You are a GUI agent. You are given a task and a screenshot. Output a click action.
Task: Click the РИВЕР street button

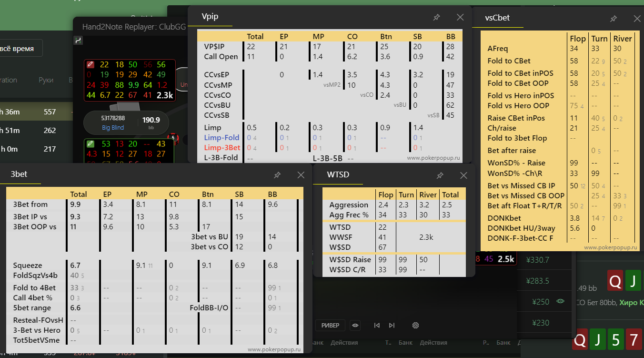click(330, 326)
